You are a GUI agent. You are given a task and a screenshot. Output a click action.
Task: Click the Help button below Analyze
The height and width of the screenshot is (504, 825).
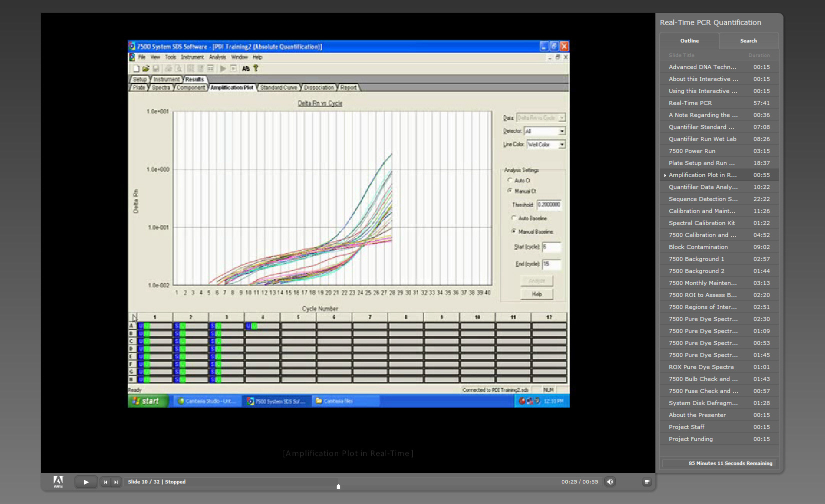[x=537, y=294]
